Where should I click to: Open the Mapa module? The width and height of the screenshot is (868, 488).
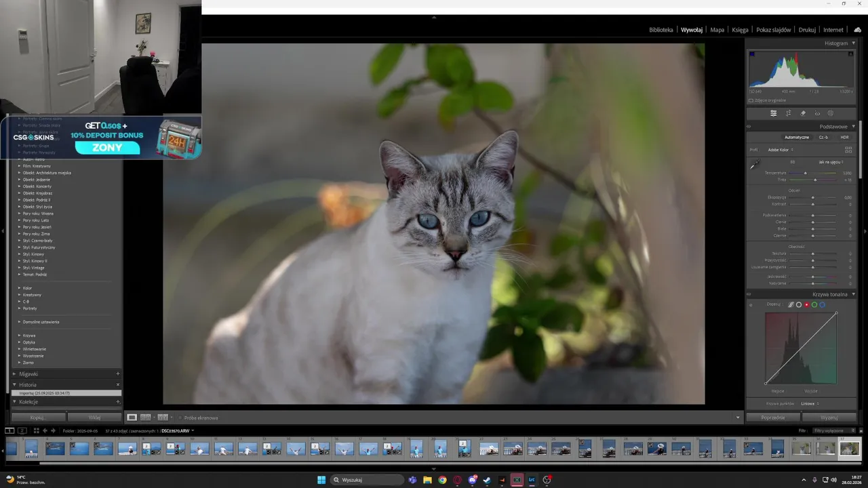click(x=717, y=30)
